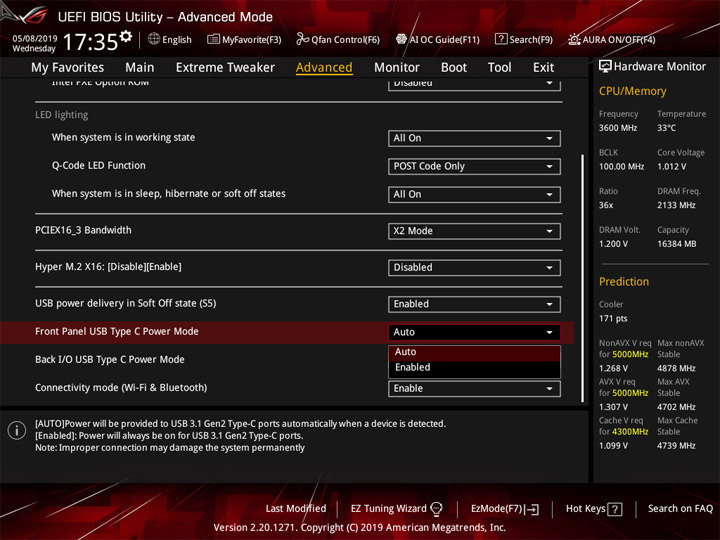Select Hyper M.2 X16 label
This screenshot has width=720, height=540.
tap(108, 267)
